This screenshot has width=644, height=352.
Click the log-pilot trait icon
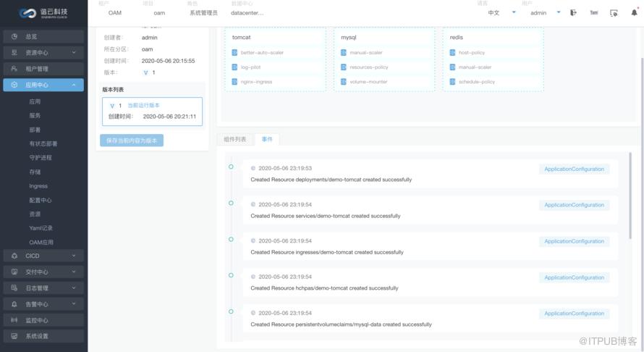(234, 67)
